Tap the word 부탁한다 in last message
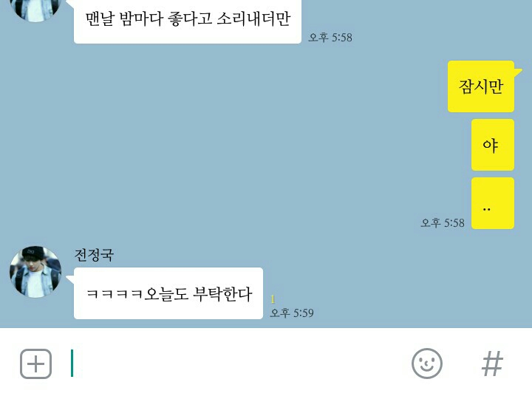Screen dimensions: 532x399 (222, 293)
